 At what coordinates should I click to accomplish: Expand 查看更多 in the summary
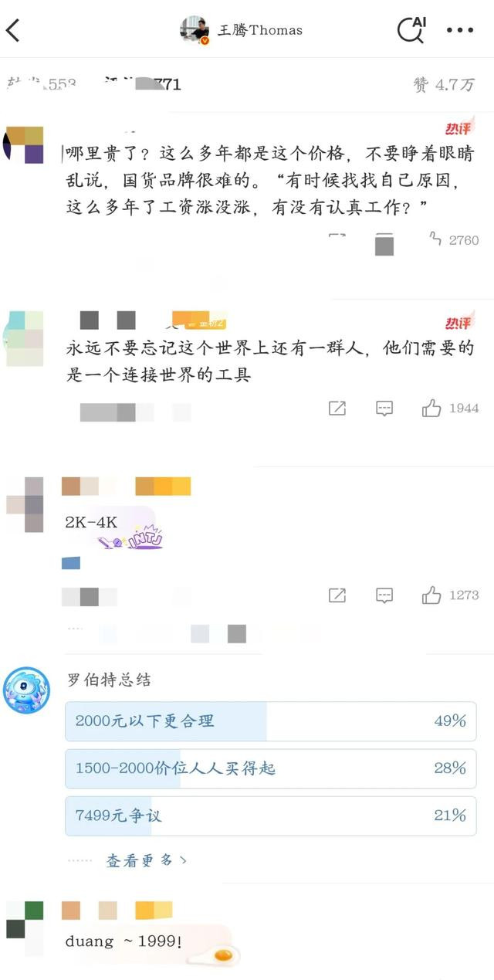(x=147, y=860)
